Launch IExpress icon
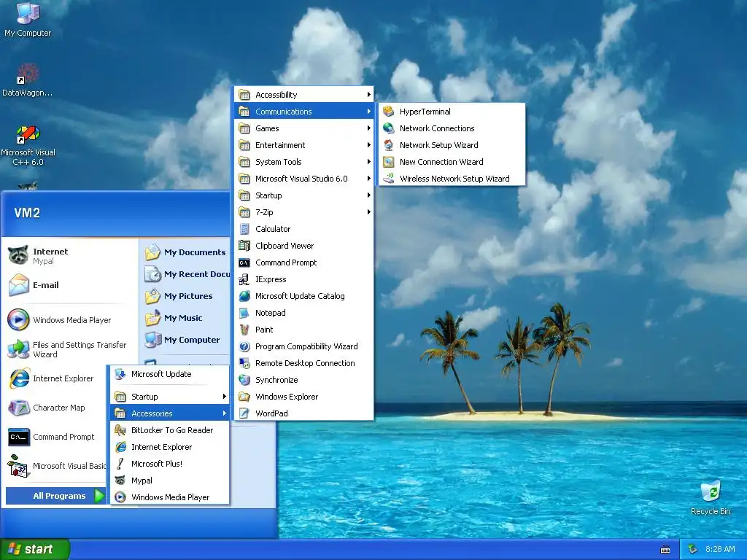Viewport: 747px width, 560px height. click(x=244, y=279)
